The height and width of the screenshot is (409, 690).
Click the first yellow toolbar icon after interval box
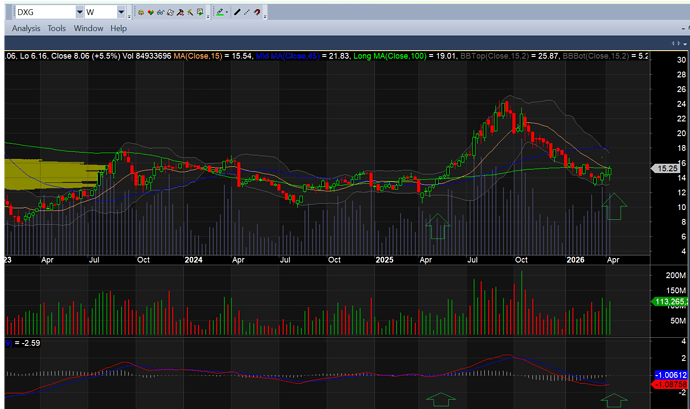[x=141, y=12]
